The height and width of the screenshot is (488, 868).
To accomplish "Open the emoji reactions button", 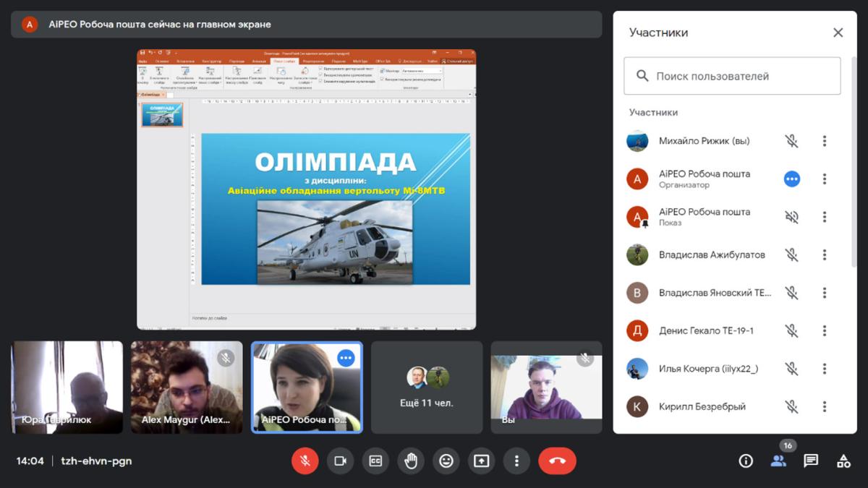I will [446, 461].
